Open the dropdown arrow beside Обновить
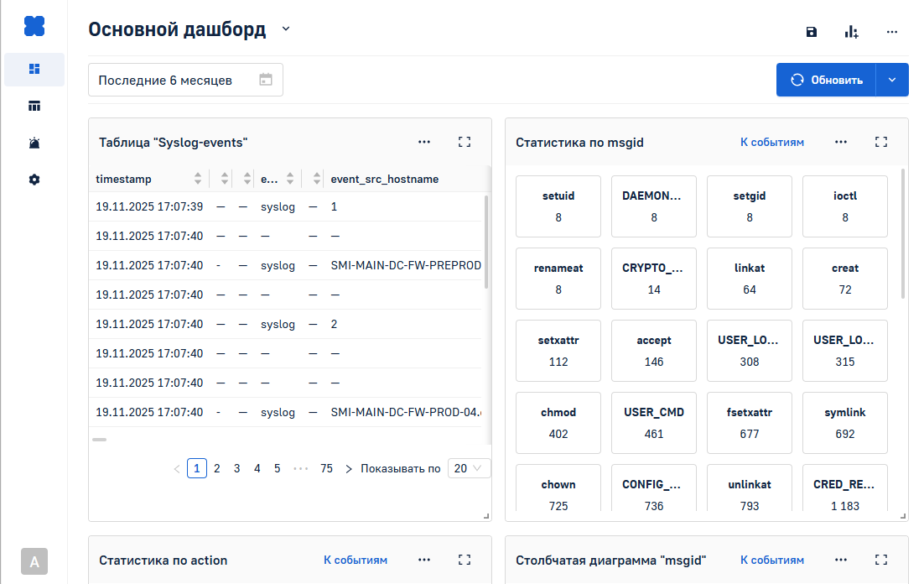 point(892,80)
